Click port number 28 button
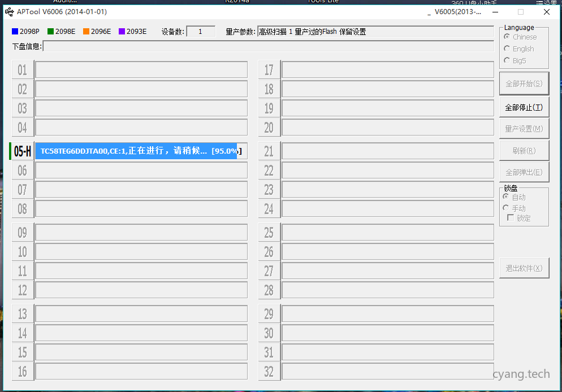 (269, 290)
